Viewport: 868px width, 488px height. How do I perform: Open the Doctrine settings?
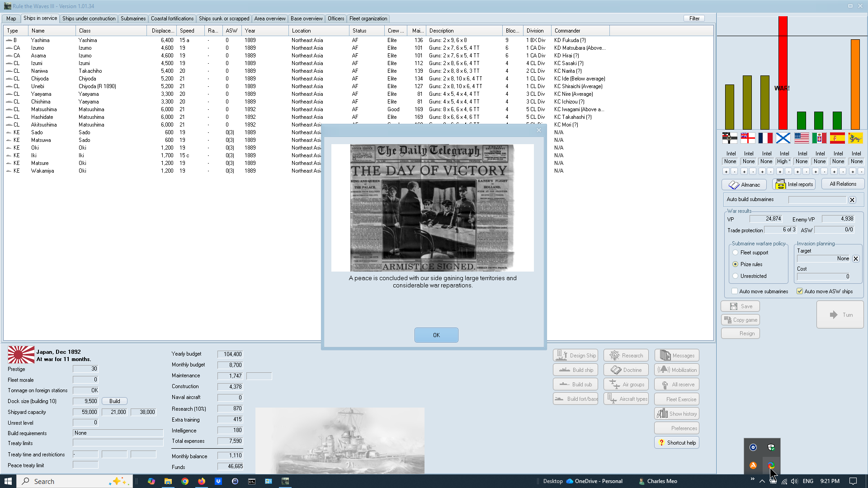tap(626, 370)
